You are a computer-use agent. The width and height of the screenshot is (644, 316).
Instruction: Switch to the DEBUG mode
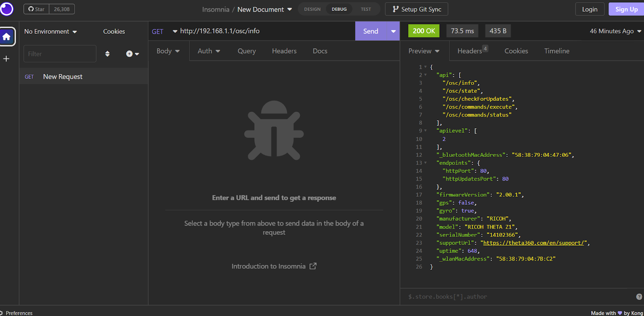coord(339,9)
